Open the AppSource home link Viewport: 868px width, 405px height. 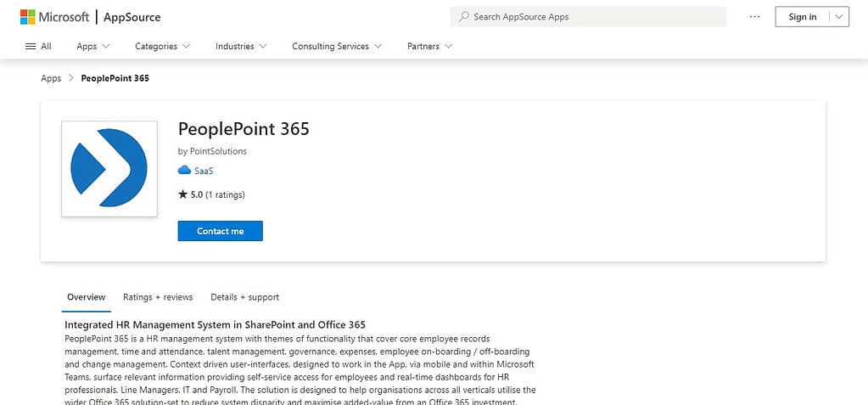coord(132,17)
